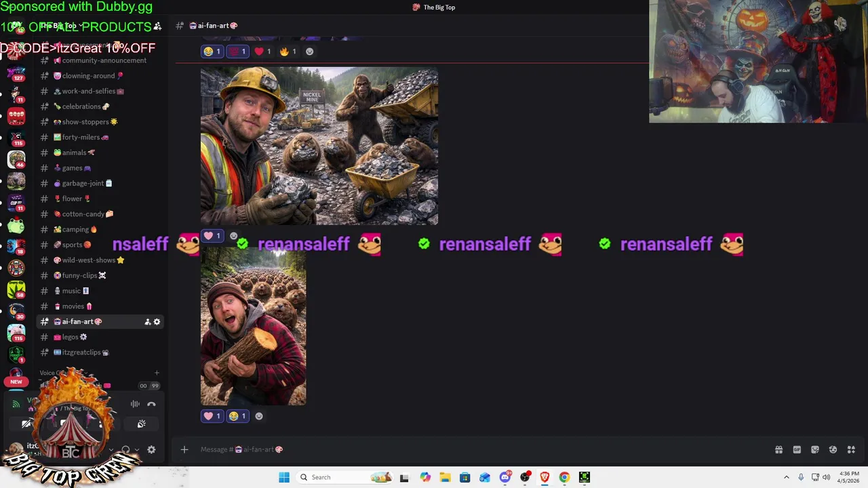Toggle the camera in voice panel

[x=27, y=424]
